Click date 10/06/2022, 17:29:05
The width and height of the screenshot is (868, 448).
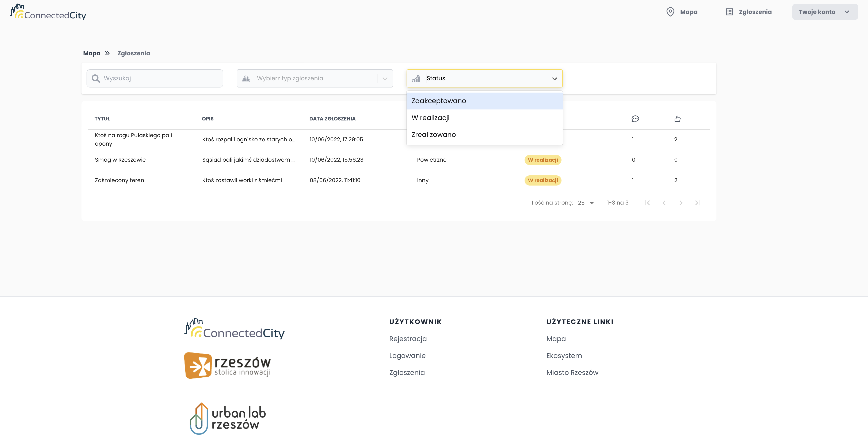(x=336, y=140)
